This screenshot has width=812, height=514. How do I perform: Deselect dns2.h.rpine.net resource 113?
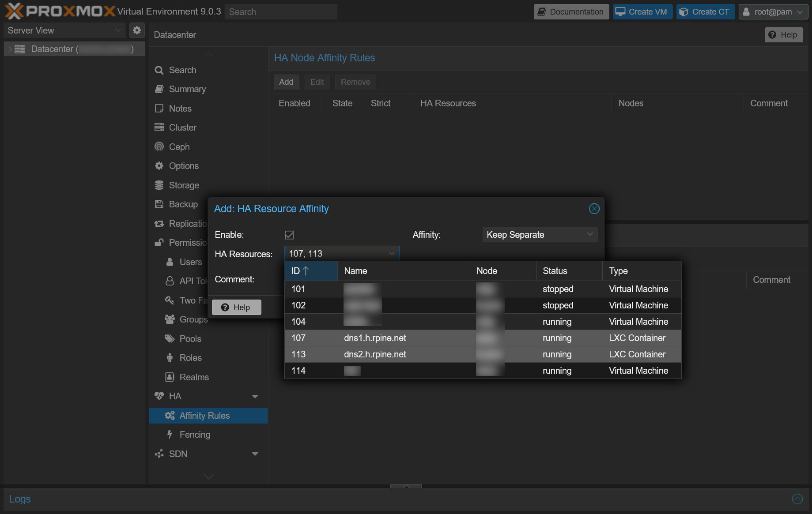[x=483, y=354]
